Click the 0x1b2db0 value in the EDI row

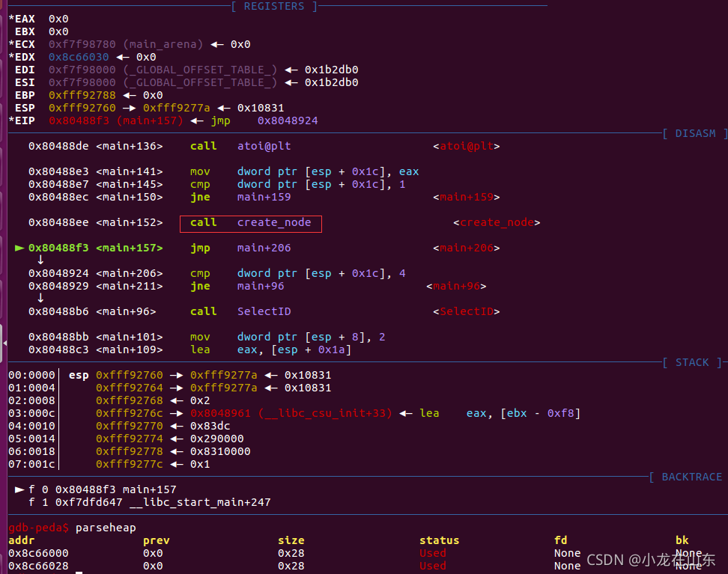[x=332, y=70]
